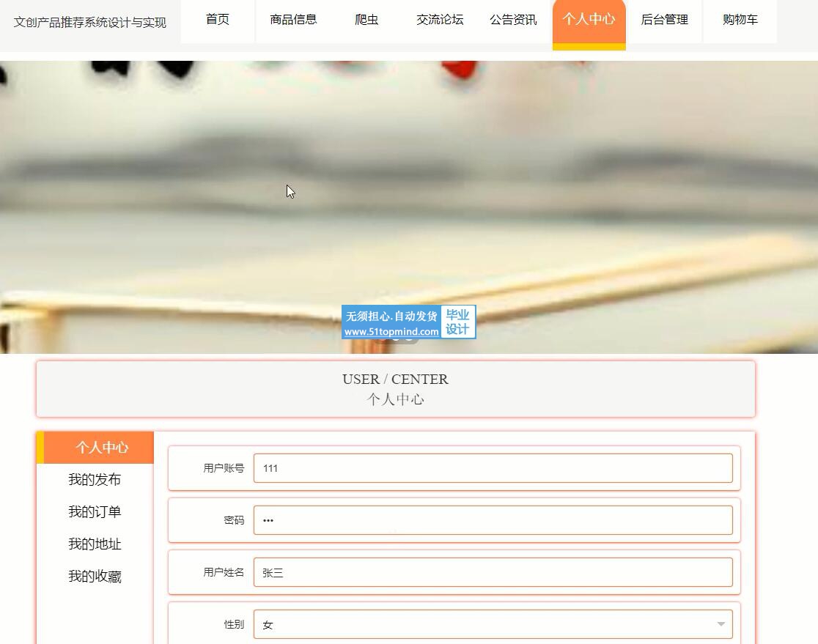818x644 pixels.
Task: Click the 密码 field label
Action: (x=234, y=520)
